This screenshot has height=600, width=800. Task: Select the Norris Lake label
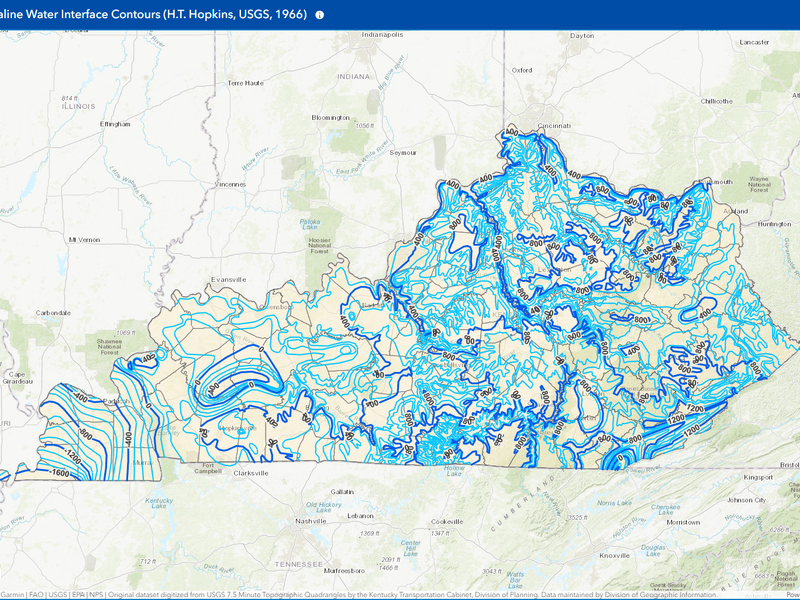(x=614, y=503)
